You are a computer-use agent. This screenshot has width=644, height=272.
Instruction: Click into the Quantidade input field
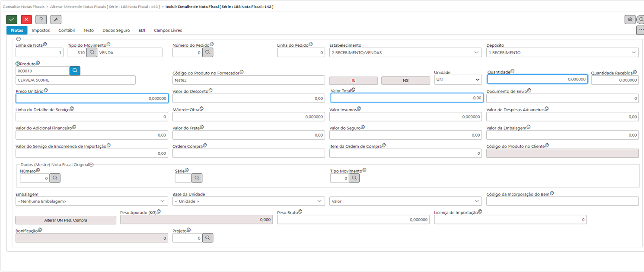pos(537,80)
